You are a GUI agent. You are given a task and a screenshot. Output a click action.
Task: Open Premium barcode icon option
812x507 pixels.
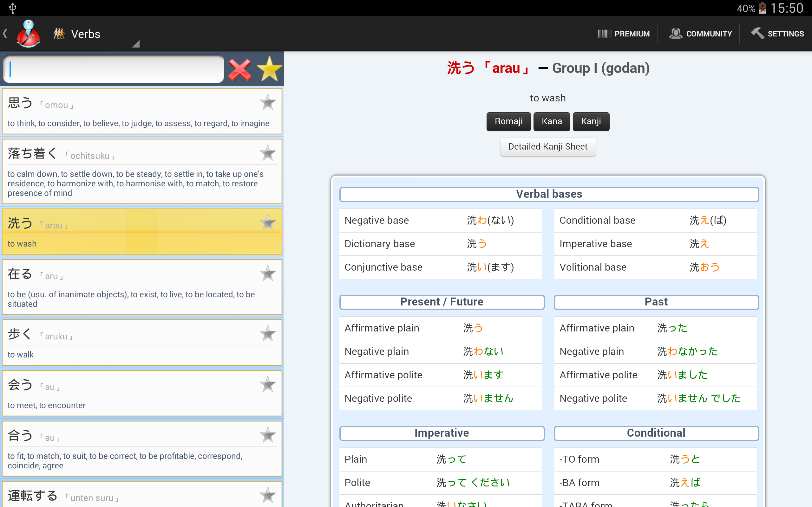coord(623,34)
